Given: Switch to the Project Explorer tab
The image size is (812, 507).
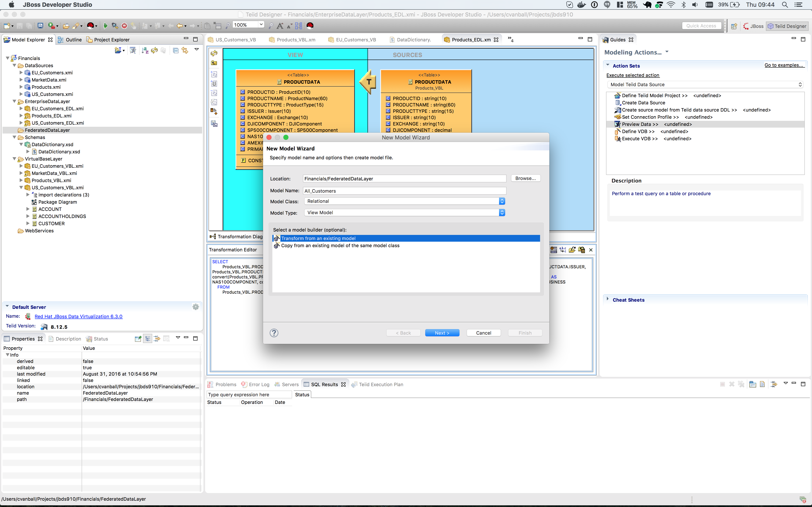Looking at the screenshot, I should (x=108, y=40).
